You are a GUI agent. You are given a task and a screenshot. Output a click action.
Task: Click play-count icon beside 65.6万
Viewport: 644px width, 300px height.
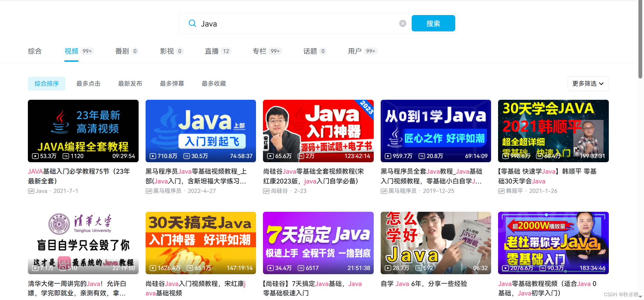point(271,156)
